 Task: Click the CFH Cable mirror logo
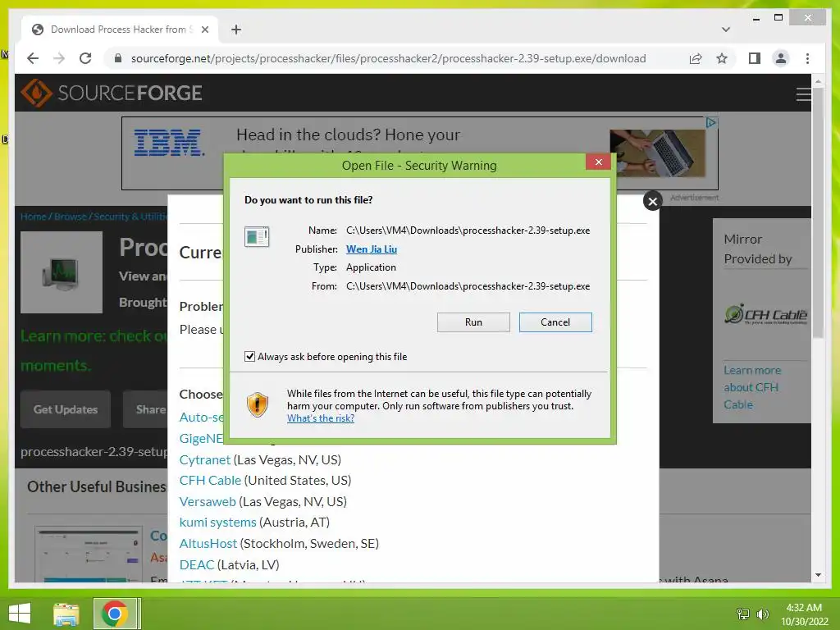[x=765, y=314]
